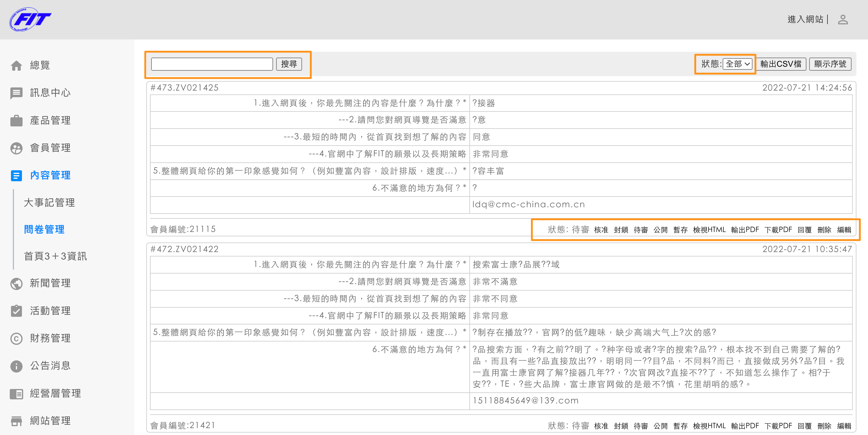Click 輸出PDF for entry #473
The height and width of the screenshot is (435, 868).
745,230
